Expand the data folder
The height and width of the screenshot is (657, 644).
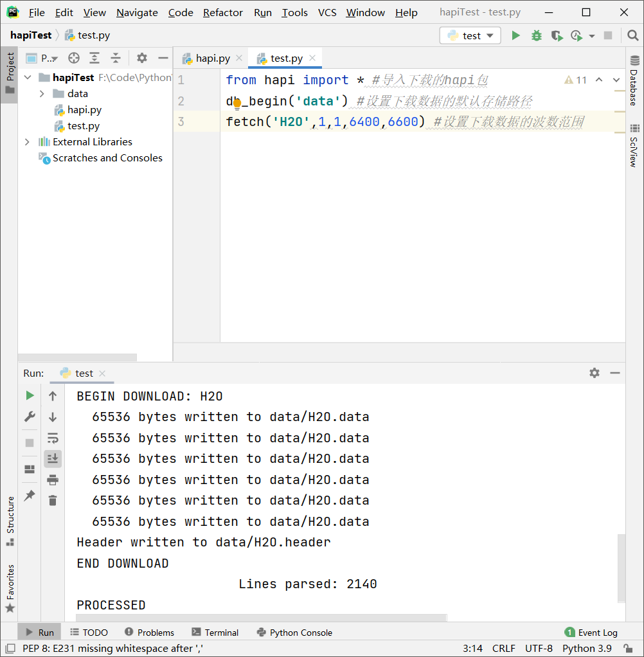(42, 93)
